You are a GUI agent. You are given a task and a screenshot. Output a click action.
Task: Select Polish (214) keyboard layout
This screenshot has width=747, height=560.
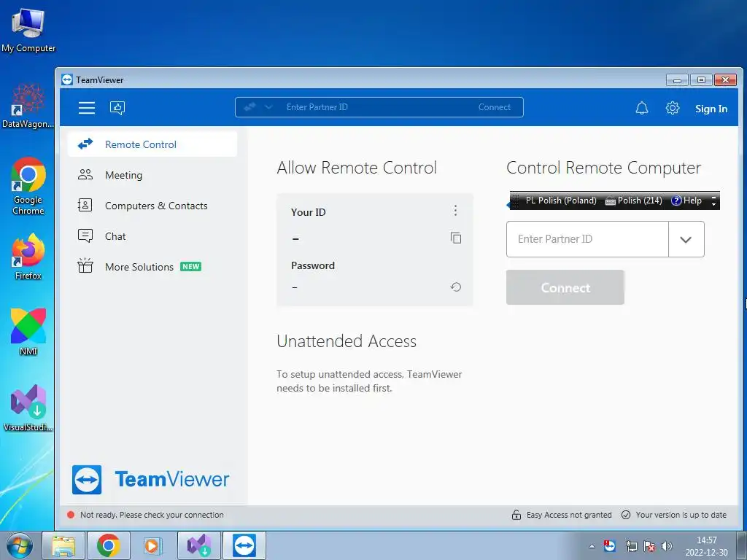634,201
